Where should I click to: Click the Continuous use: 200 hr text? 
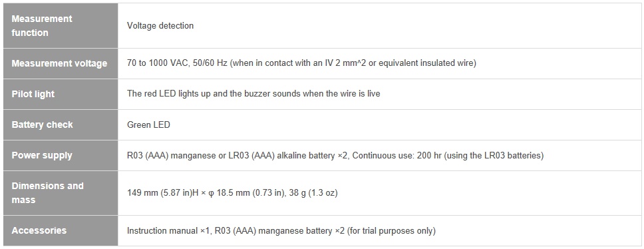click(388, 155)
